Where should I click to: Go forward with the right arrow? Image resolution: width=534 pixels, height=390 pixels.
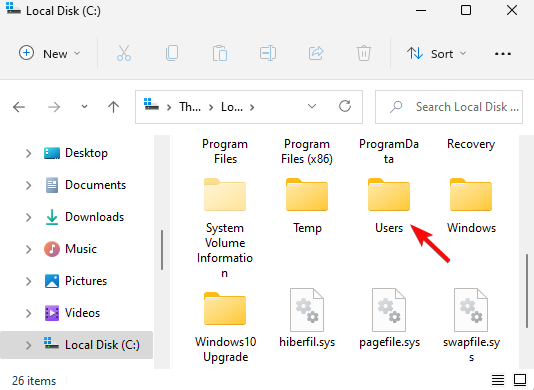click(x=54, y=107)
